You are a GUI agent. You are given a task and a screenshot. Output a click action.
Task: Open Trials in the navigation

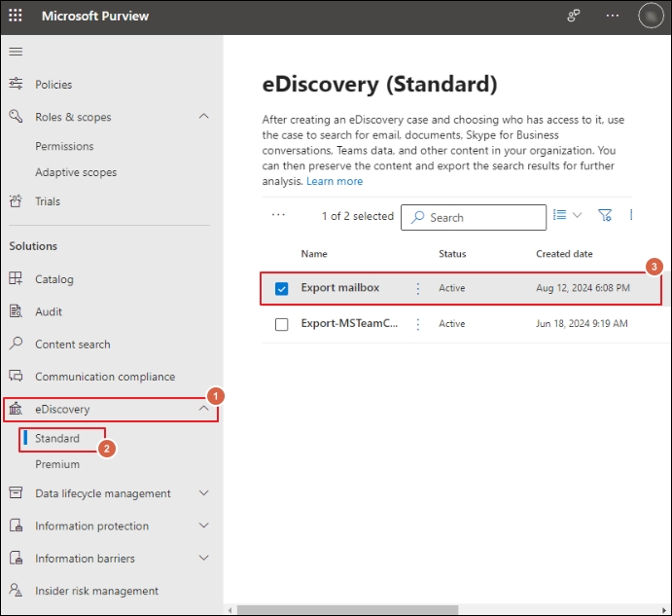click(48, 201)
